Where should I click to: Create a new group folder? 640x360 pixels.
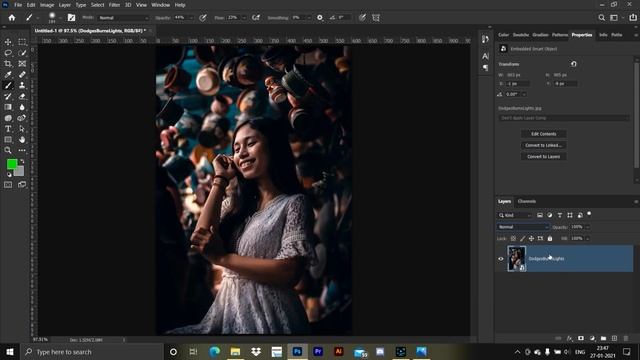tap(603, 338)
